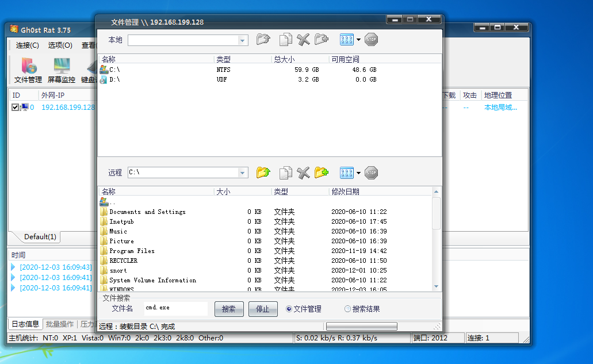Go up one folder in the local pane
The height and width of the screenshot is (364, 593).
click(263, 39)
